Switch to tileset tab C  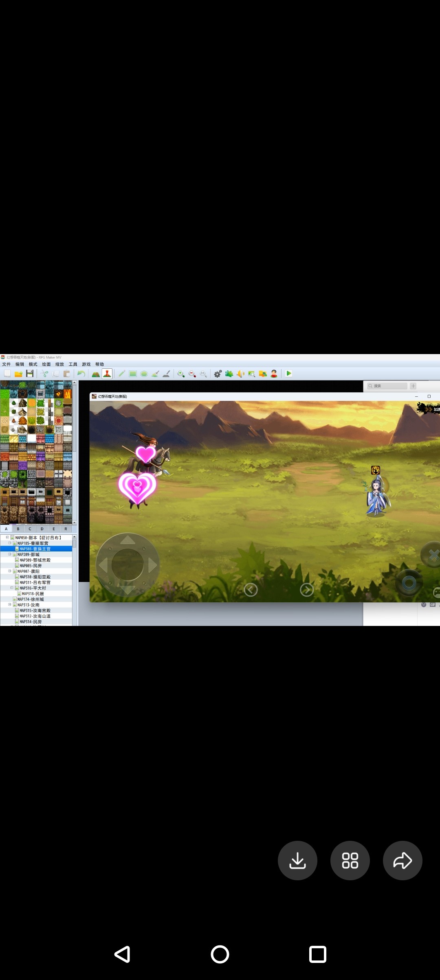pos(30,529)
